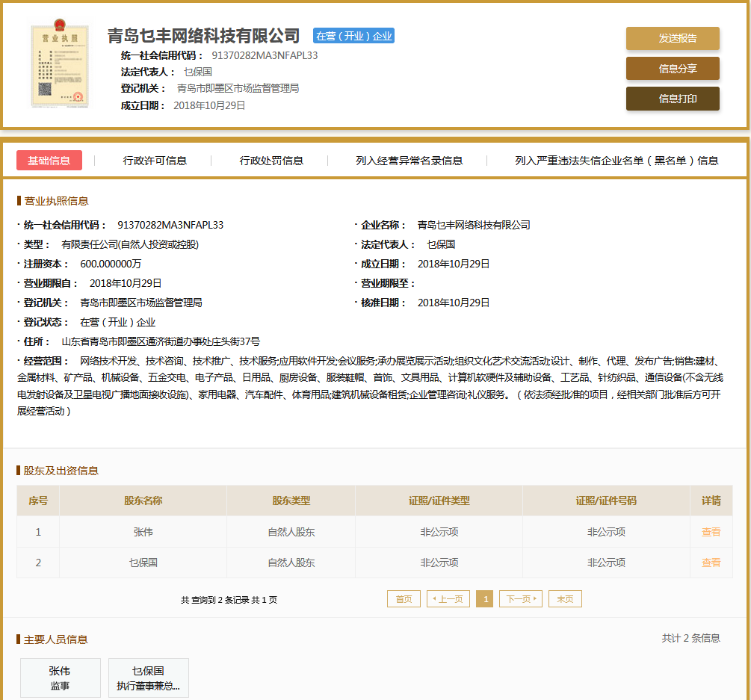This screenshot has height=700, width=751.
Task: Open the 行政处罚信息 tab
Action: click(271, 161)
